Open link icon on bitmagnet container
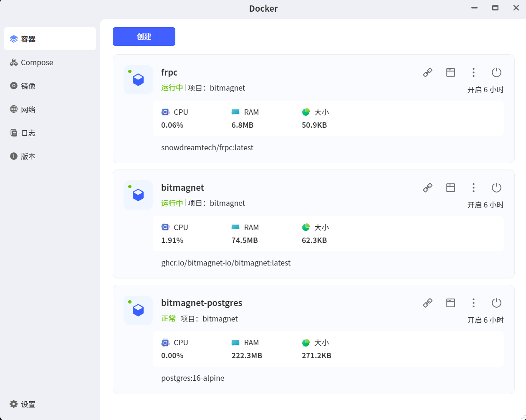 point(427,188)
